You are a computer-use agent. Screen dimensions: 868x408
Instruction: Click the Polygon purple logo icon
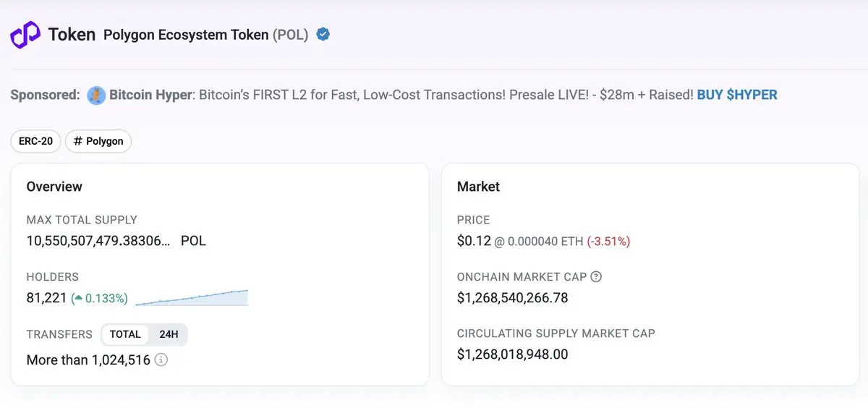[25, 34]
